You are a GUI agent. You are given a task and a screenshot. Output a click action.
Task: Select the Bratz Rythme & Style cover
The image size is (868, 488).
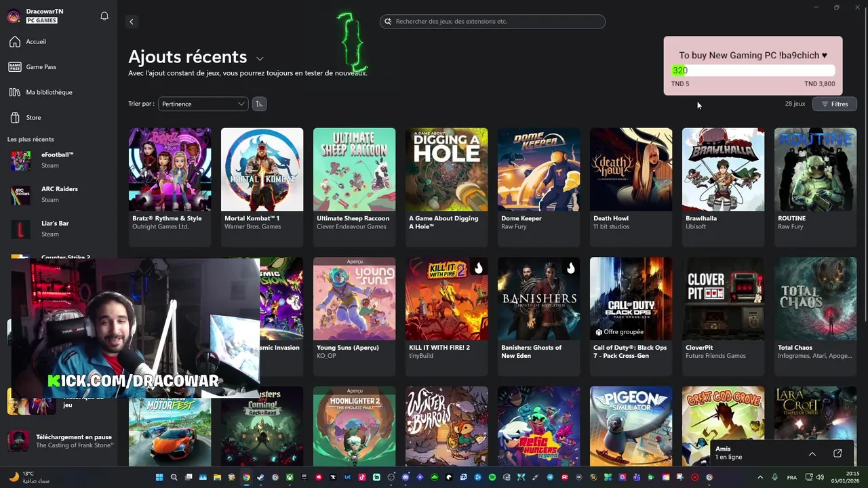170,169
